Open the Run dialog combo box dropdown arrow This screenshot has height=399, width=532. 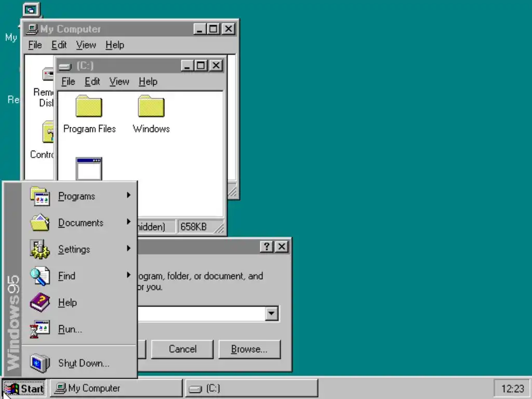(x=271, y=313)
